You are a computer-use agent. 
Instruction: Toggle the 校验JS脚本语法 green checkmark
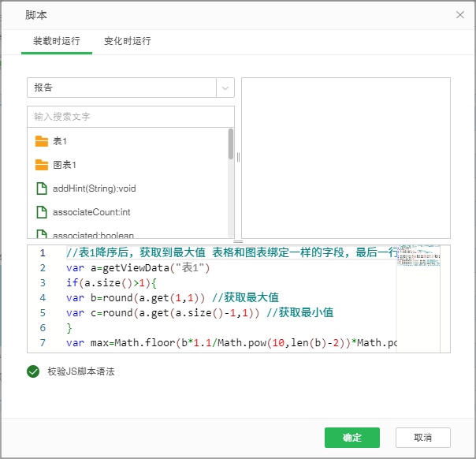[33, 371]
